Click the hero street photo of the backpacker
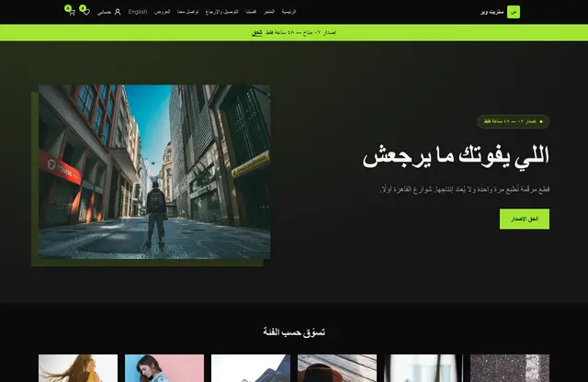The height and width of the screenshot is (382, 588). pos(154,172)
